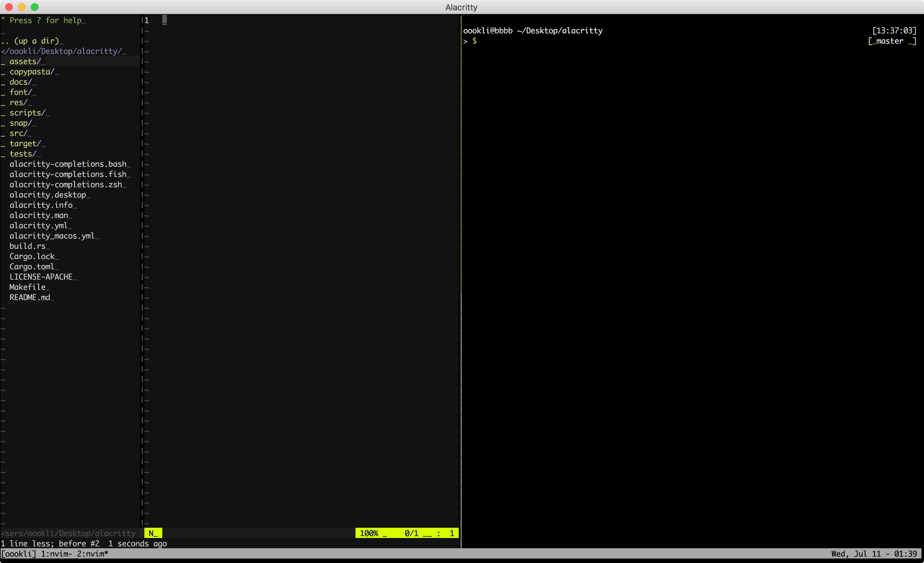Select Cargo.toml in the sidebar
The height and width of the screenshot is (563, 924).
point(33,266)
